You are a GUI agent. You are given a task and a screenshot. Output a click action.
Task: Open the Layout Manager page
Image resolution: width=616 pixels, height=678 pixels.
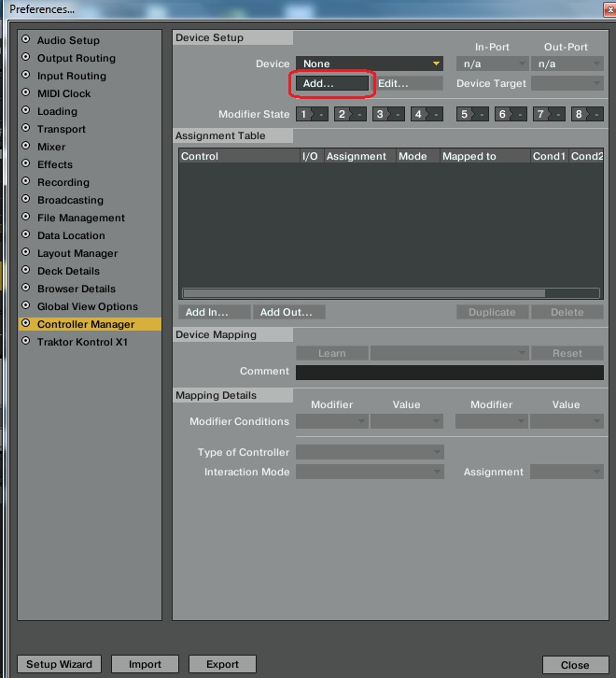click(x=77, y=253)
